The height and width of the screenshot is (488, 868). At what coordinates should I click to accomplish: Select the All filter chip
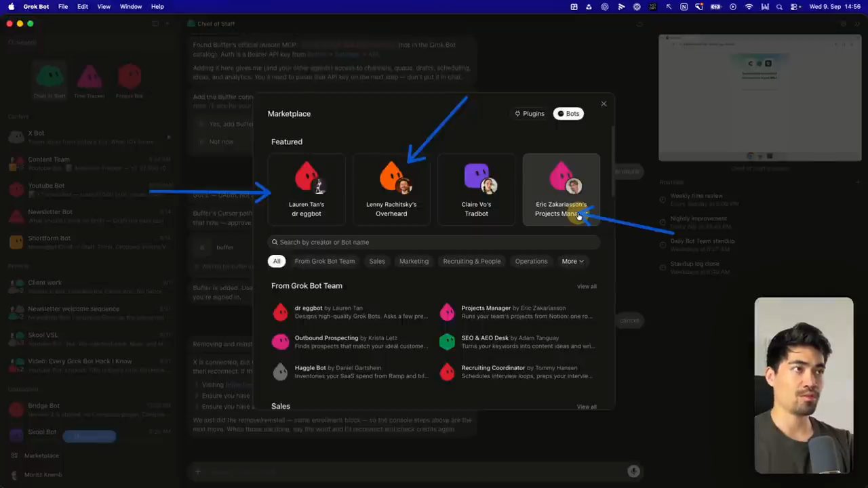tap(277, 261)
